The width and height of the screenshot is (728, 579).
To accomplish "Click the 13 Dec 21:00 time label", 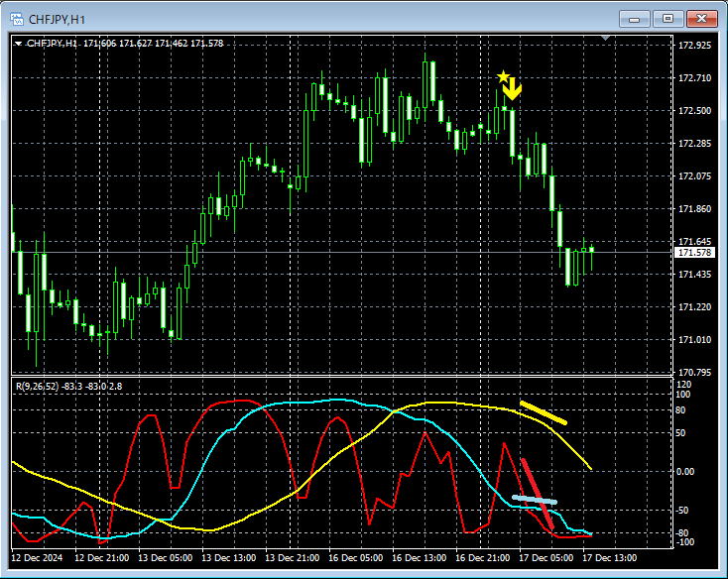I will (x=292, y=557).
